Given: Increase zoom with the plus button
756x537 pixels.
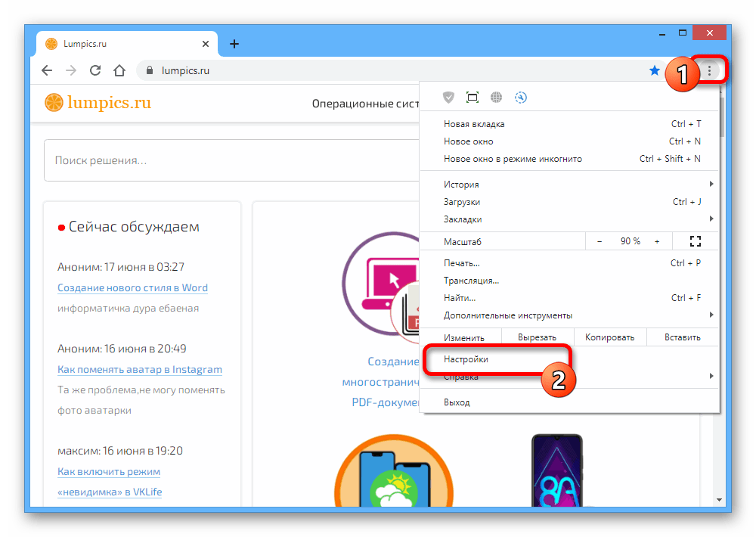Looking at the screenshot, I should tap(657, 241).
